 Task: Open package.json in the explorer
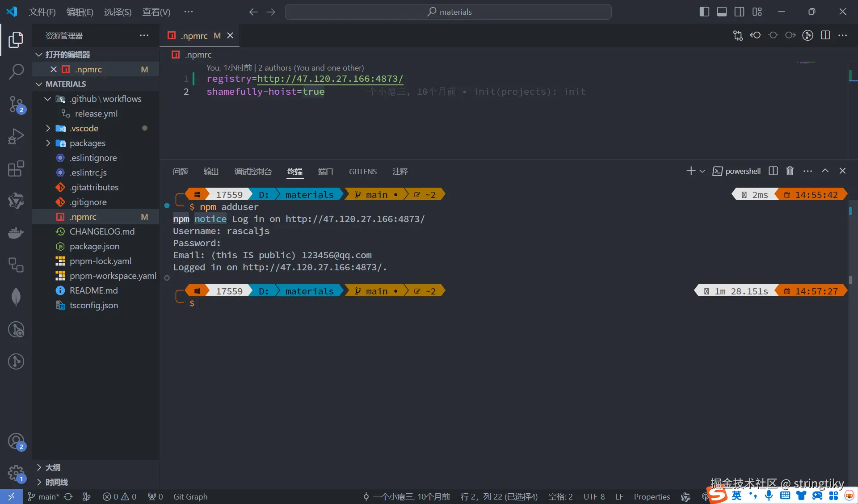(x=94, y=246)
